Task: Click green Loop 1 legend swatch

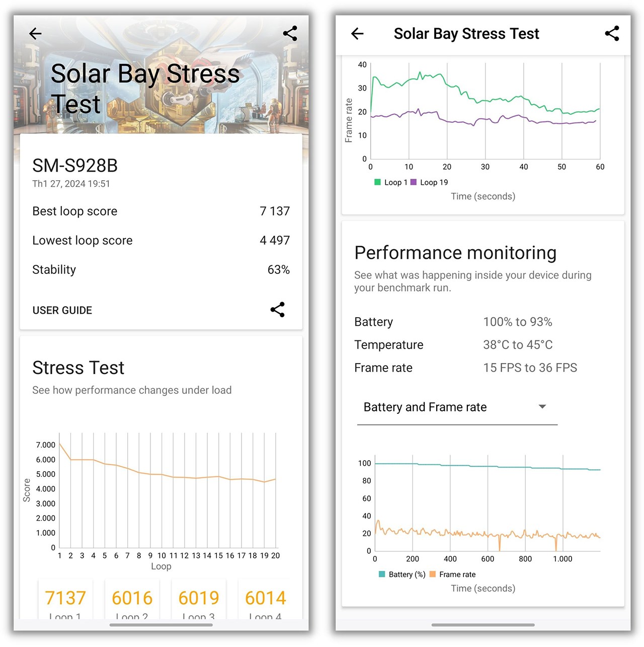Action: pos(377,182)
